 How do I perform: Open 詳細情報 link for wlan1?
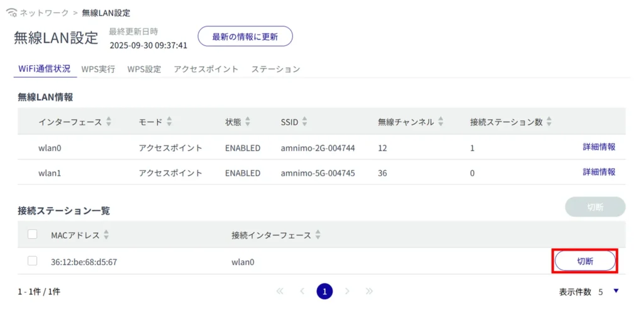pyautogui.click(x=599, y=172)
